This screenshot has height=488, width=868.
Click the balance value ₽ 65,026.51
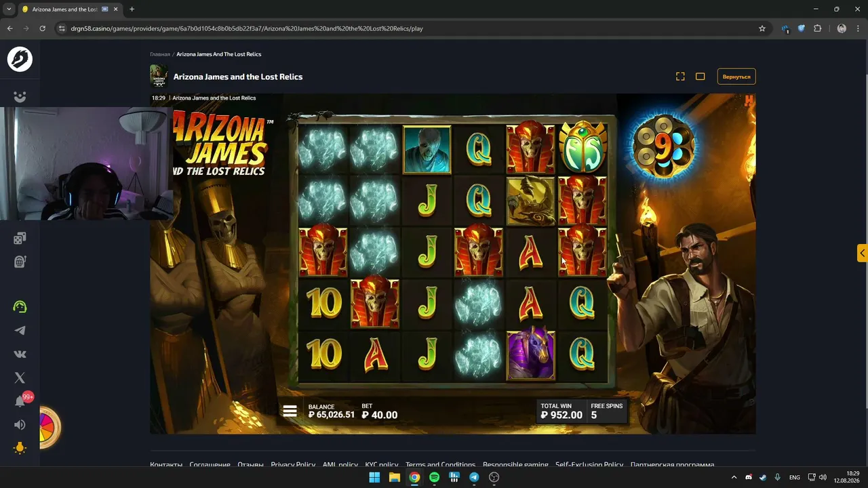332,415
